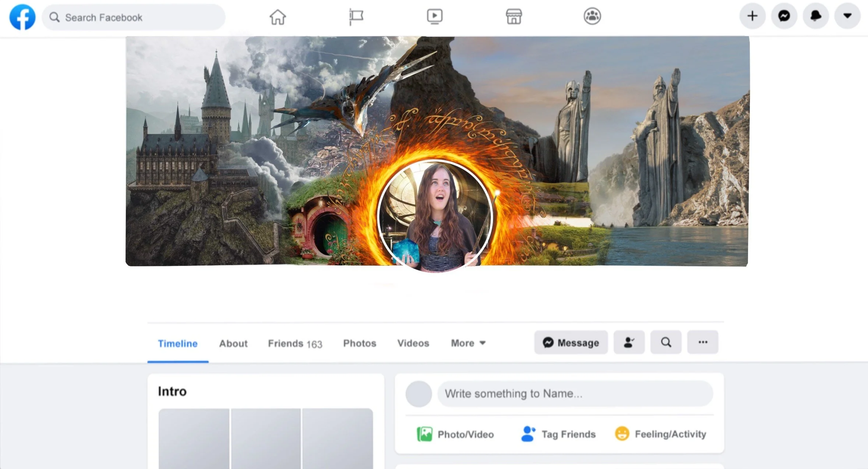Open the Photos tab
The image size is (868, 469).
(x=360, y=343)
